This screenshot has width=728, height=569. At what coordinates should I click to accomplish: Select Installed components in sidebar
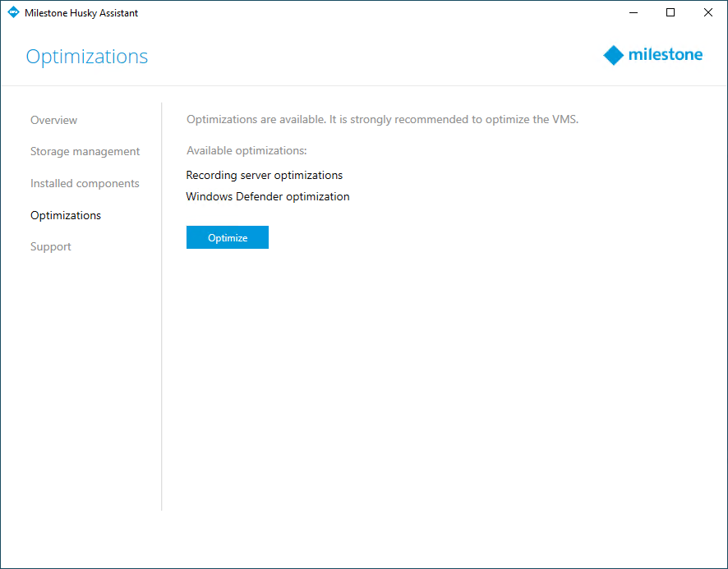point(85,184)
